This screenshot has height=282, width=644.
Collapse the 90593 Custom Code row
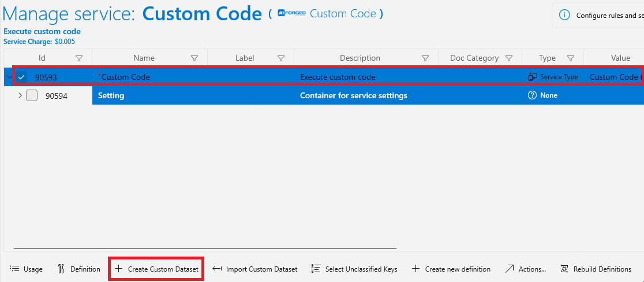pos(9,77)
